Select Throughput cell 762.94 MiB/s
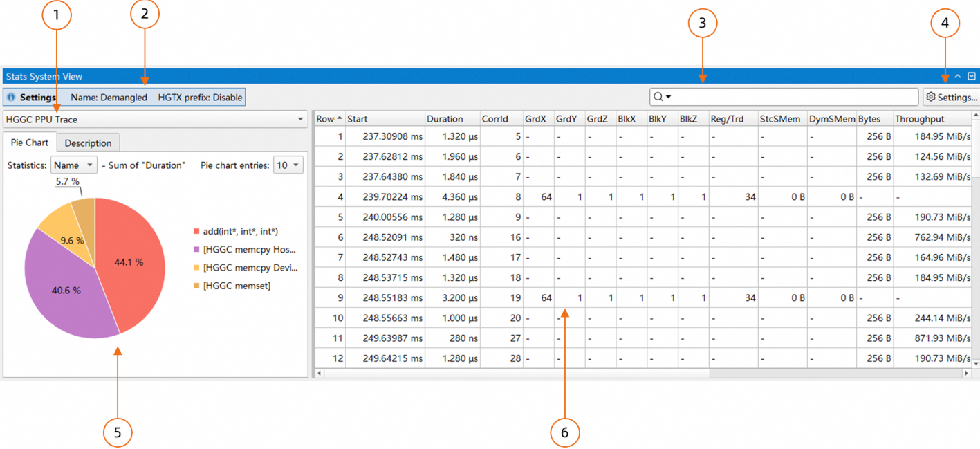980x449 pixels. 932,237
